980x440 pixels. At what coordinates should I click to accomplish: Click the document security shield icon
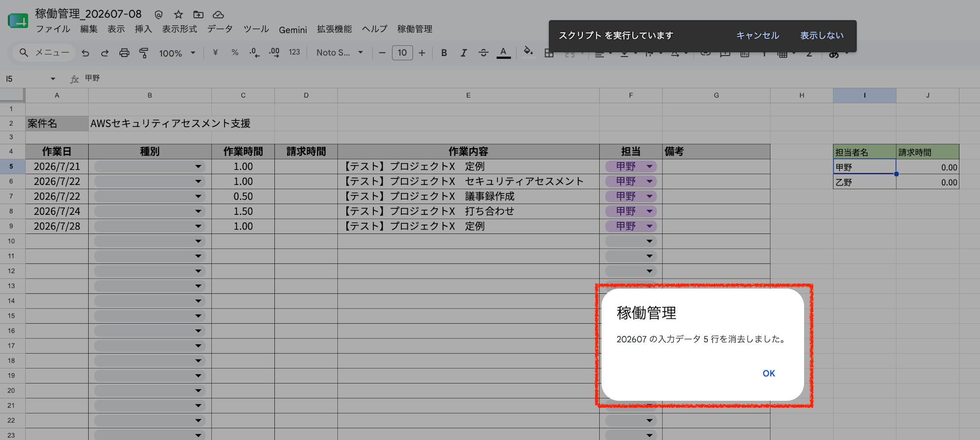tap(158, 15)
